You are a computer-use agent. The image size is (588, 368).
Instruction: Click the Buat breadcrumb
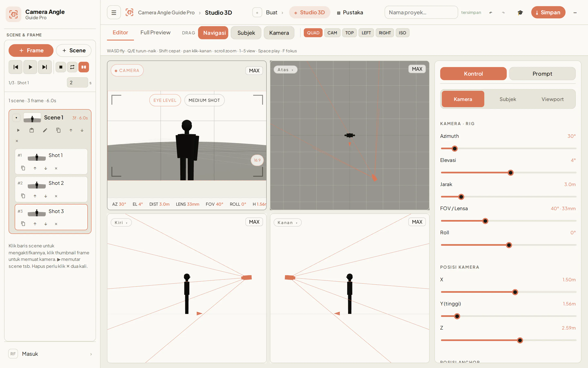click(x=272, y=12)
